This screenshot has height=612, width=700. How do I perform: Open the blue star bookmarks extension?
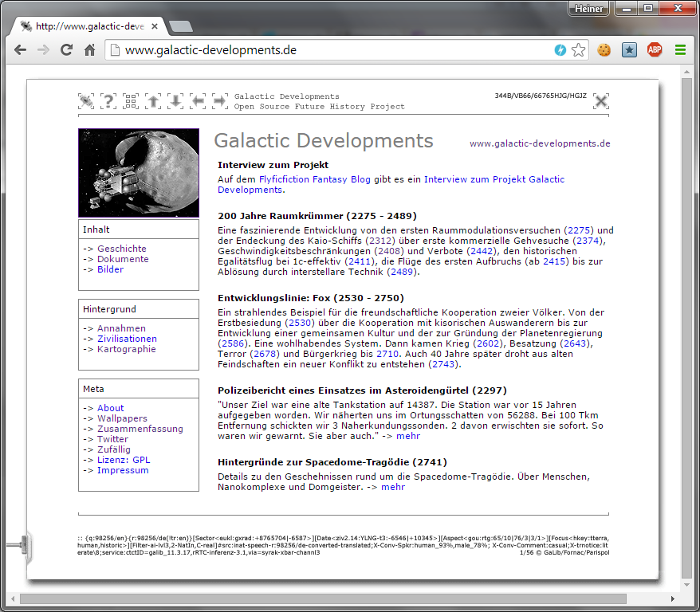(x=630, y=50)
